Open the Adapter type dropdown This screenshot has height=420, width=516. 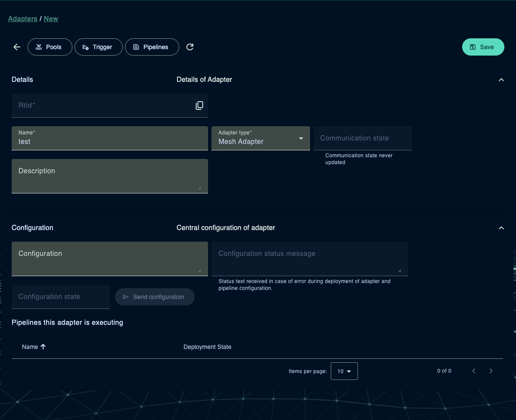point(261,138)
